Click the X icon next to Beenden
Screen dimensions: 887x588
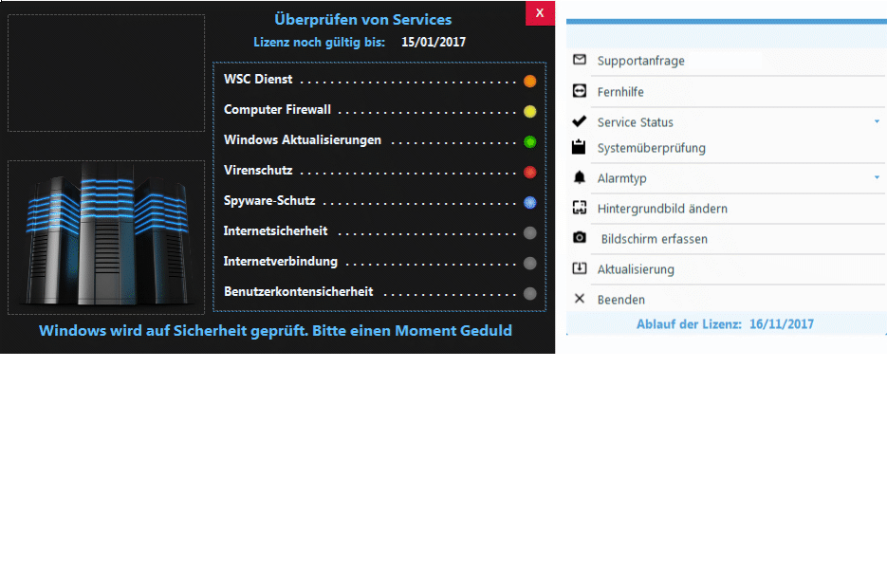(580, 299)
